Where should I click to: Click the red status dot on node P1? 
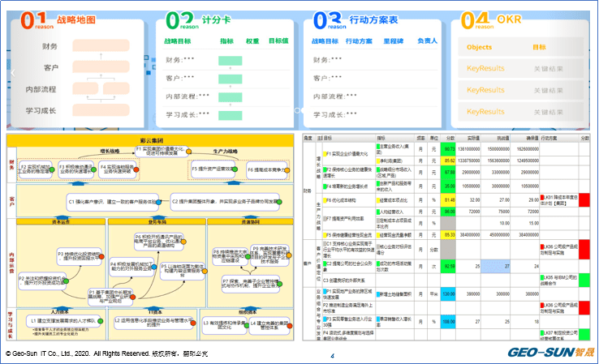point(132,297)
